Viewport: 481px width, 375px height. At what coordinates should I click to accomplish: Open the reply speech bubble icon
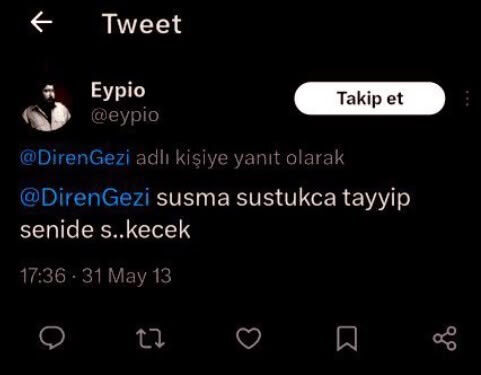point(52,338)
